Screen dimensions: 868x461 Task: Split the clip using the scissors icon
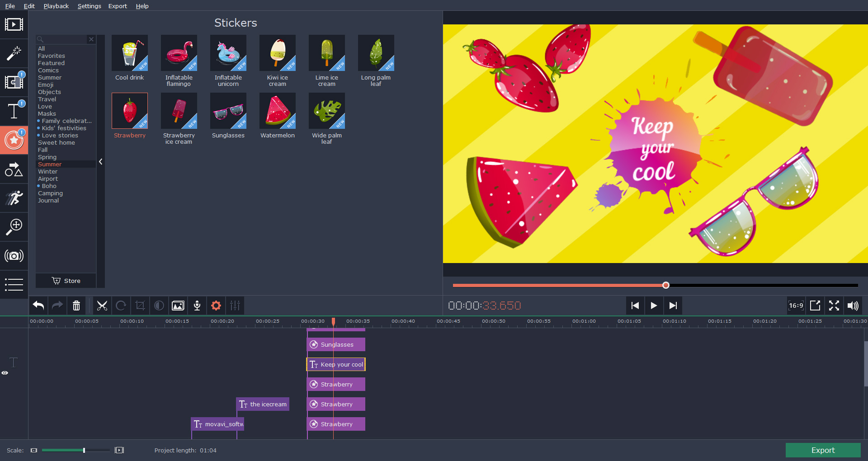[102, 306]
